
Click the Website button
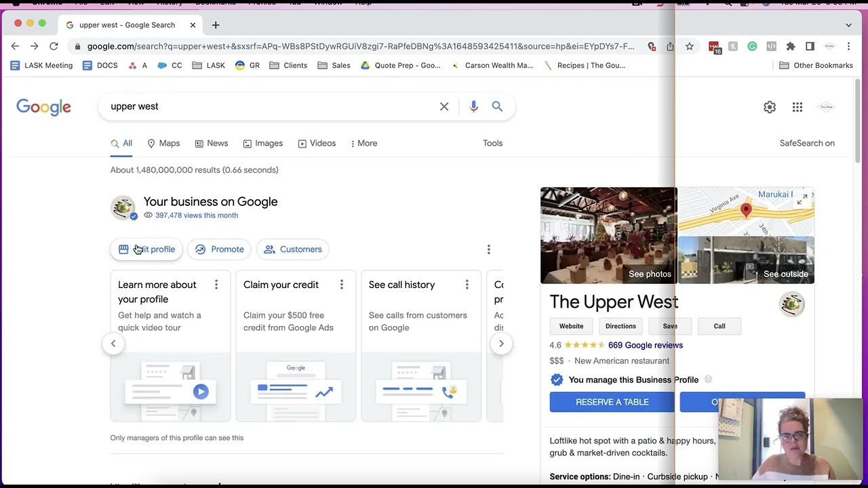click(x=571, y=326)
